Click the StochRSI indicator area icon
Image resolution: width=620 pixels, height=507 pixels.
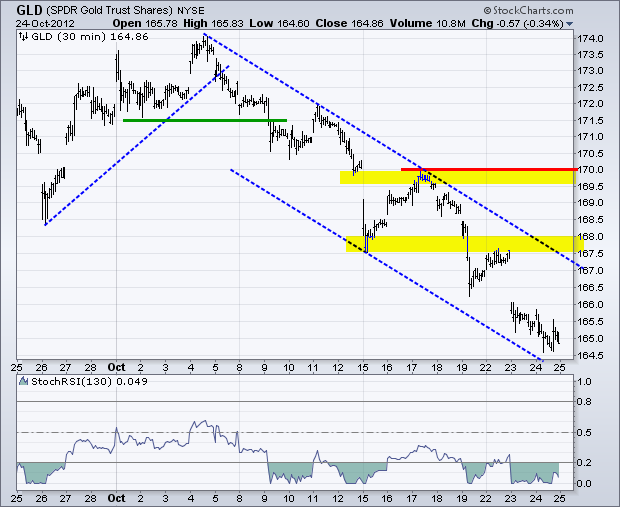click(x=24, y=381)
